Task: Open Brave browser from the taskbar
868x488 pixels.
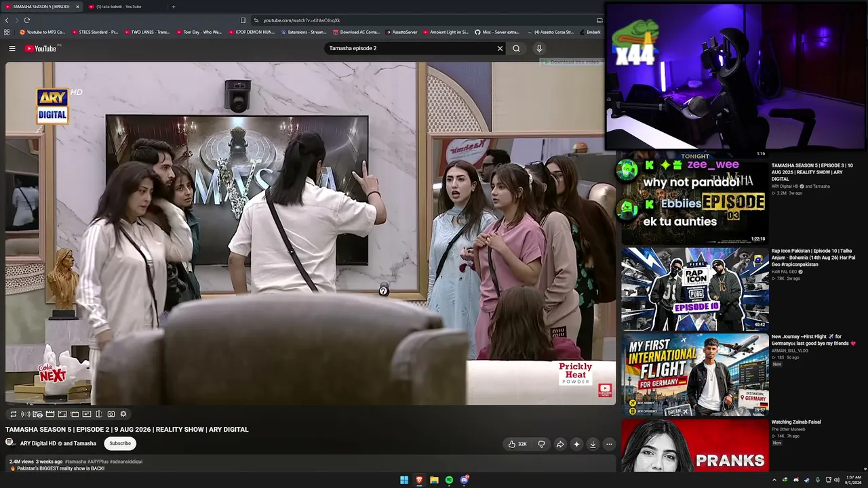Action: [x=419, y=480]
